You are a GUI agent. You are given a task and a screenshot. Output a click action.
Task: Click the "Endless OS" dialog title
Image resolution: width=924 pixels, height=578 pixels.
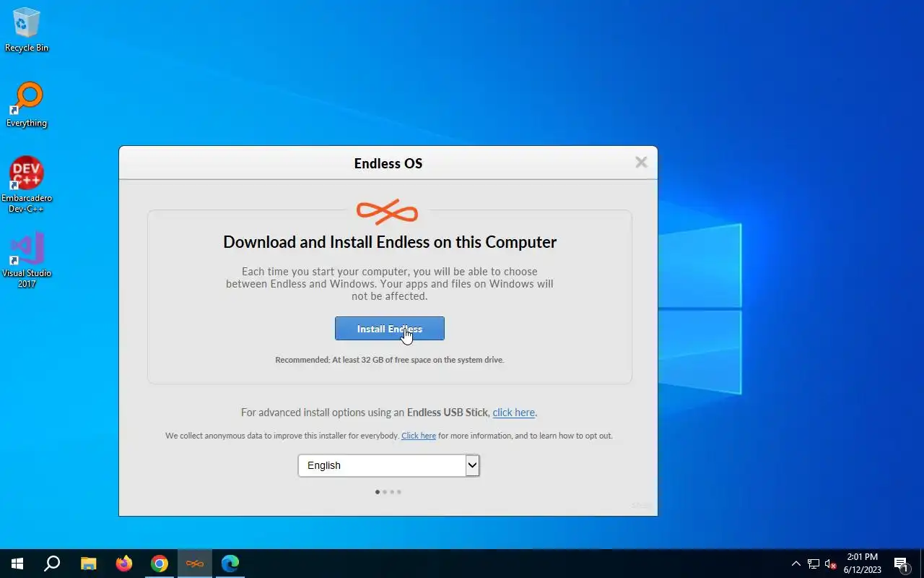pos(388,163)
